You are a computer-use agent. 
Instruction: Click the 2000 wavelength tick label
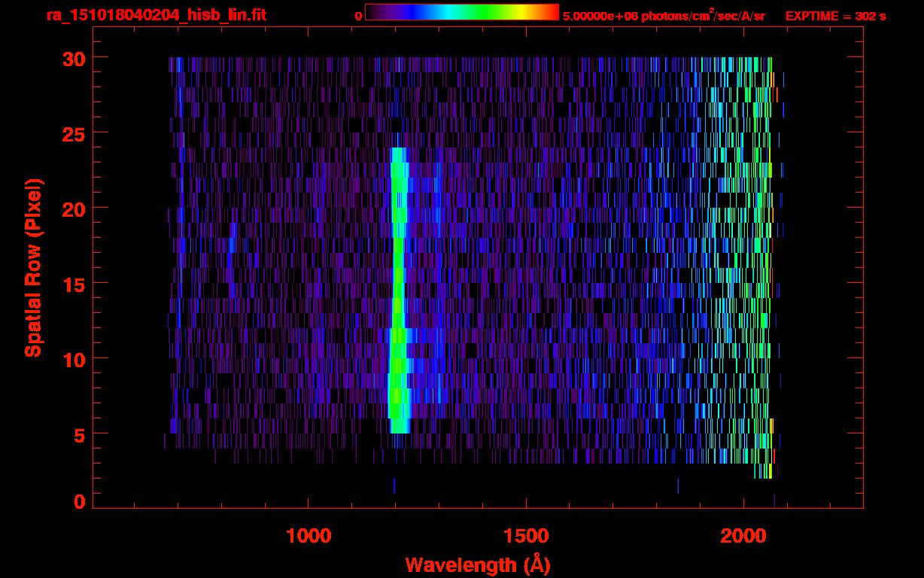point(743,536)
